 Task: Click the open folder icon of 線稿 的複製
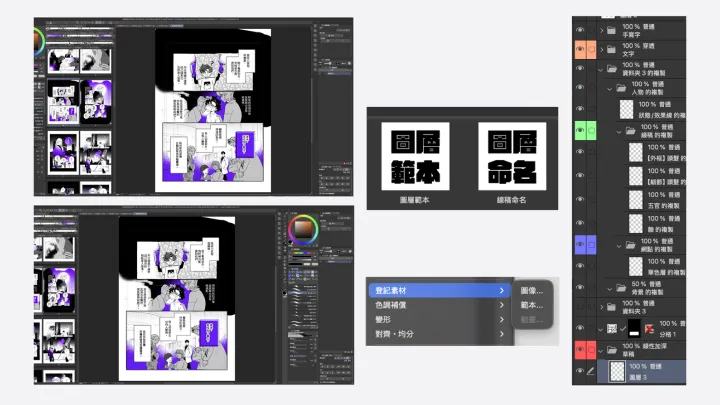(630, 131)
